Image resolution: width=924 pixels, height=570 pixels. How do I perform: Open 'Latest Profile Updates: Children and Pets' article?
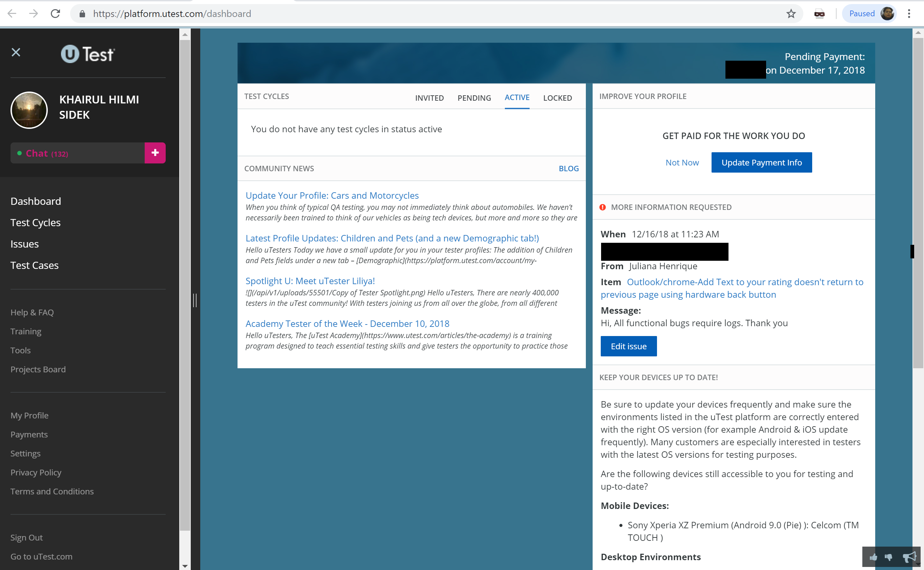(392, 238)
